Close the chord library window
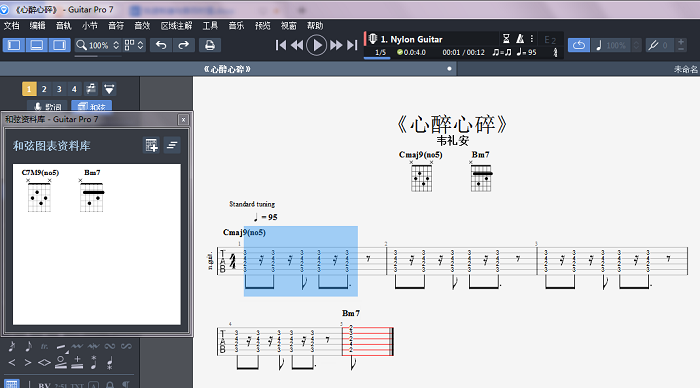This screenshot has width=700, height=388. tap(183, 120)
